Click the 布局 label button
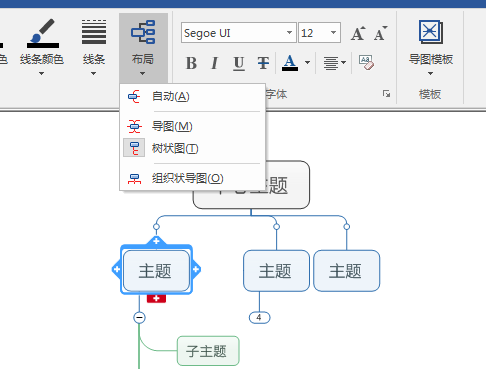This screenshot has height=369, width=486. (x=143, y=59)
